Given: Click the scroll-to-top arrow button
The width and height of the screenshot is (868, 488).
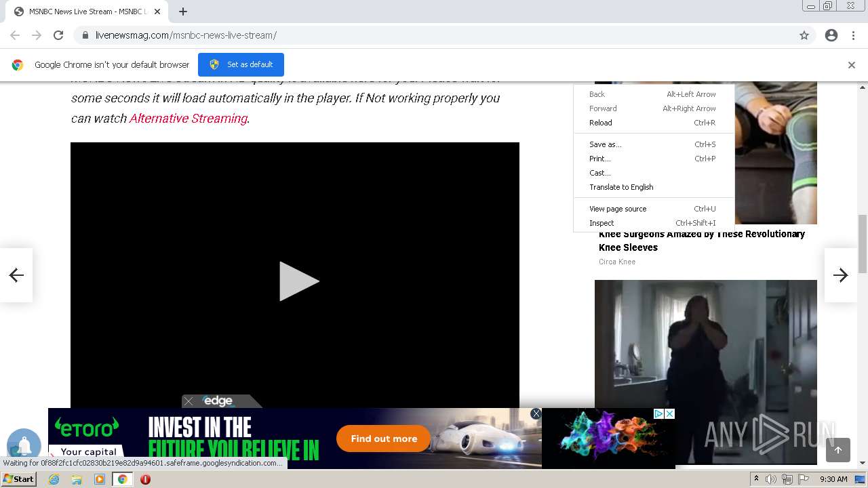Looking at the screenshot, I should click(x=838, y=450).
